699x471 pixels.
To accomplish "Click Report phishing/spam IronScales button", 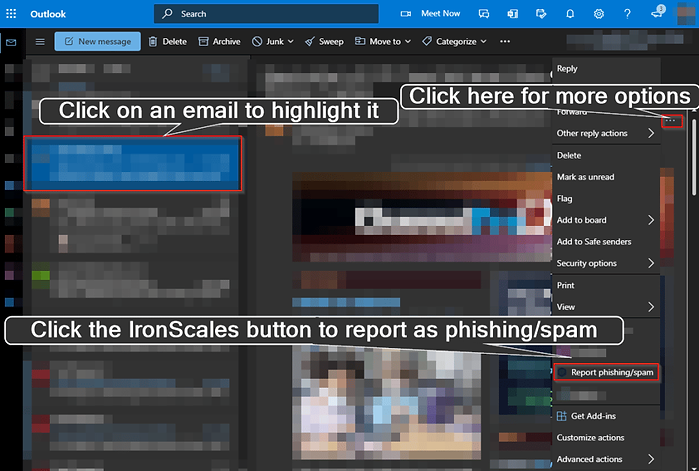I will coord(606,373).
